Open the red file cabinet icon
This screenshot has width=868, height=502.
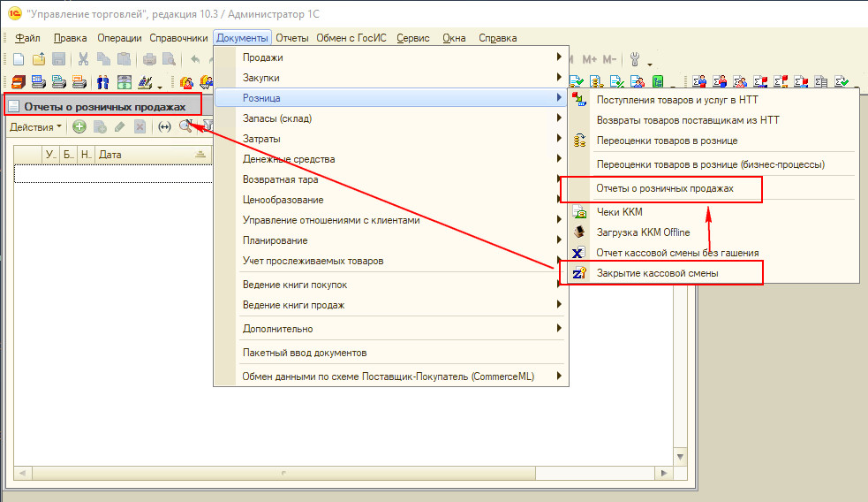click(x=19, y=82)
